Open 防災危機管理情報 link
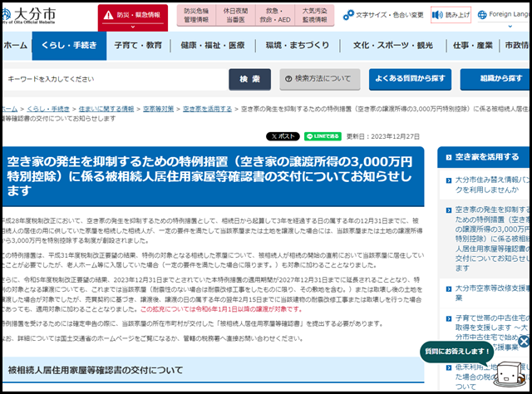532x394 pixels. point(196,15)
